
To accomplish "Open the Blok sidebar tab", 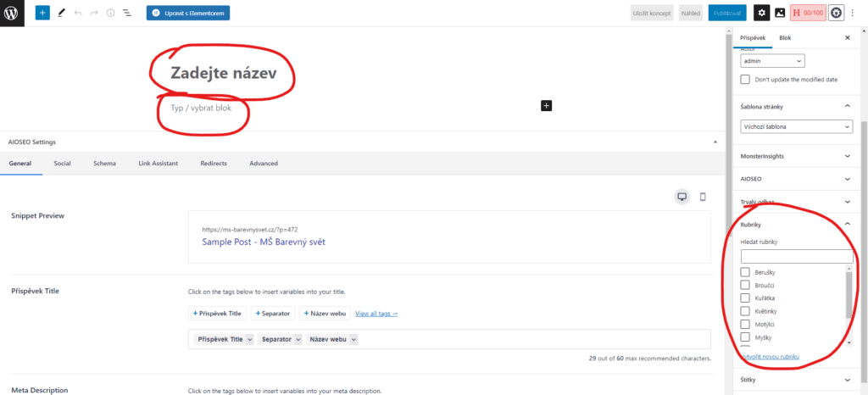I will 785,38.
